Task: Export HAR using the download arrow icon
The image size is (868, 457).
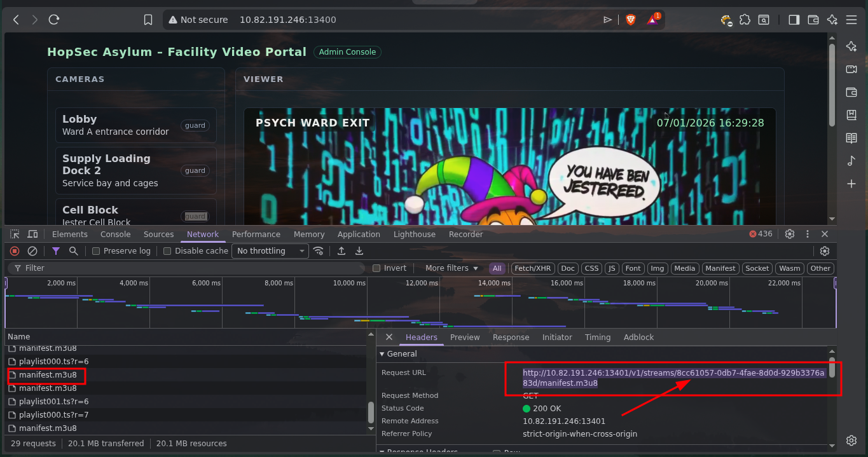Action: [359, 251]
